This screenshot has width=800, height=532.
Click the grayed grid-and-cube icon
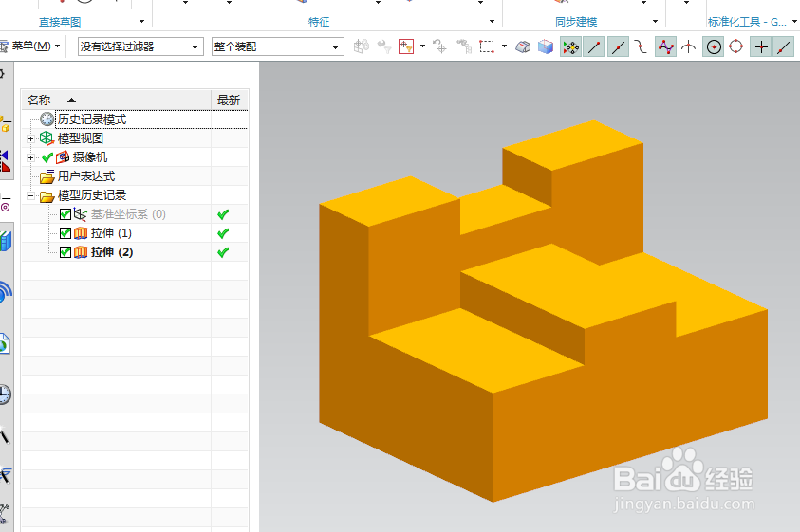362,46
